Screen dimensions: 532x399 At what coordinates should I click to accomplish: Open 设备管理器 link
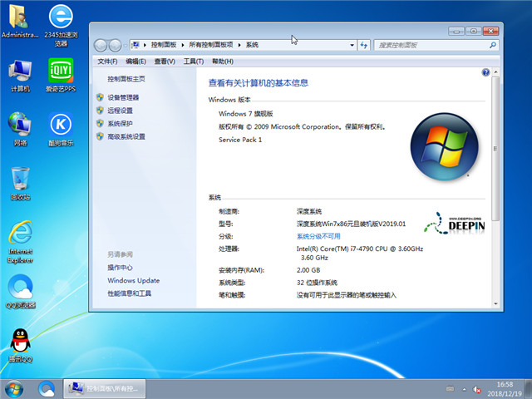coord(123,98)
